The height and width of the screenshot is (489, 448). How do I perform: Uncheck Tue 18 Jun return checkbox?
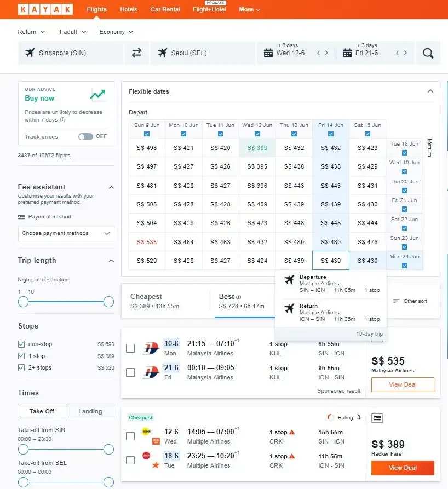(404, 152)
